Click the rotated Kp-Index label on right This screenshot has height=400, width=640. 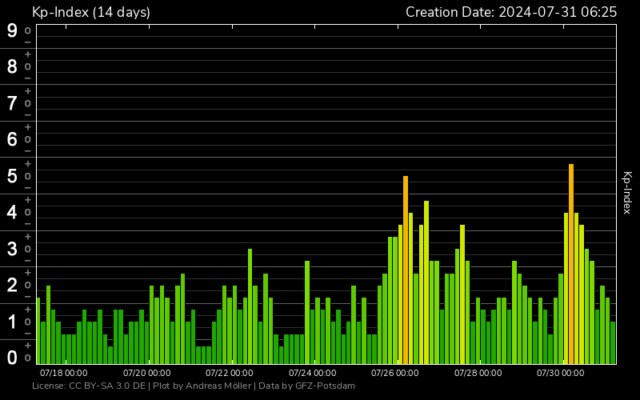point(627,192)
